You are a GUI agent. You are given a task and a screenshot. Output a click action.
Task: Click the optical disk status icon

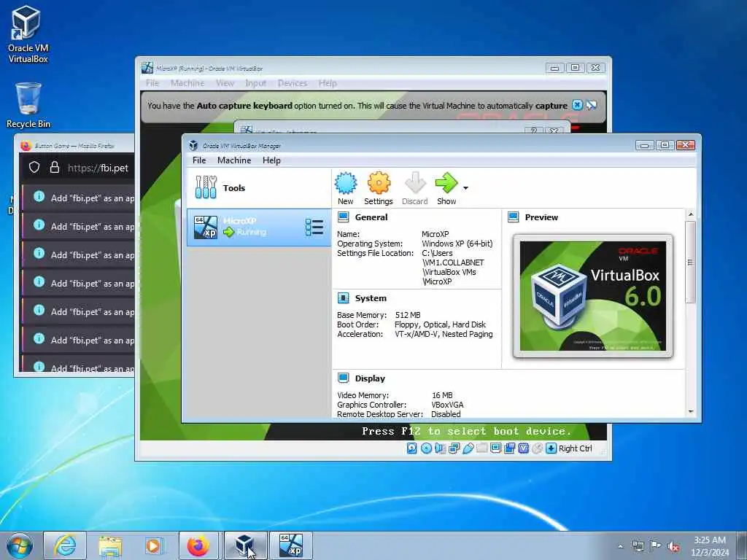426,448
